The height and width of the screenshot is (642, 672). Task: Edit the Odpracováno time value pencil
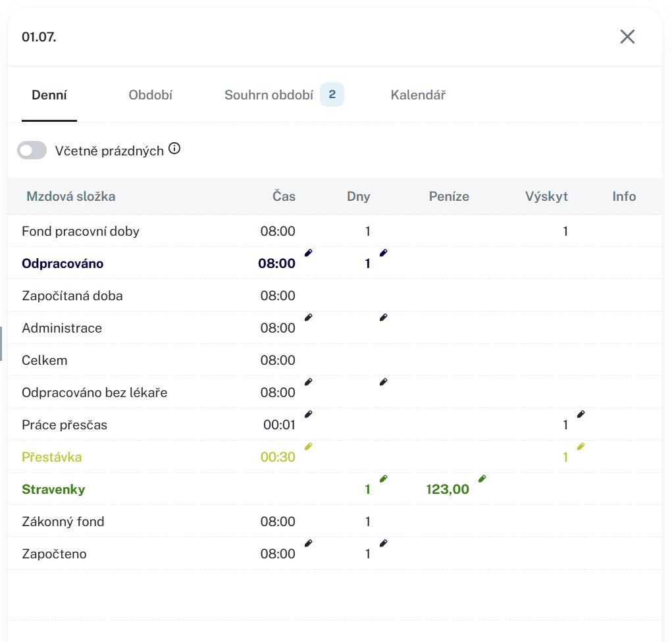(x=309, y=253)
